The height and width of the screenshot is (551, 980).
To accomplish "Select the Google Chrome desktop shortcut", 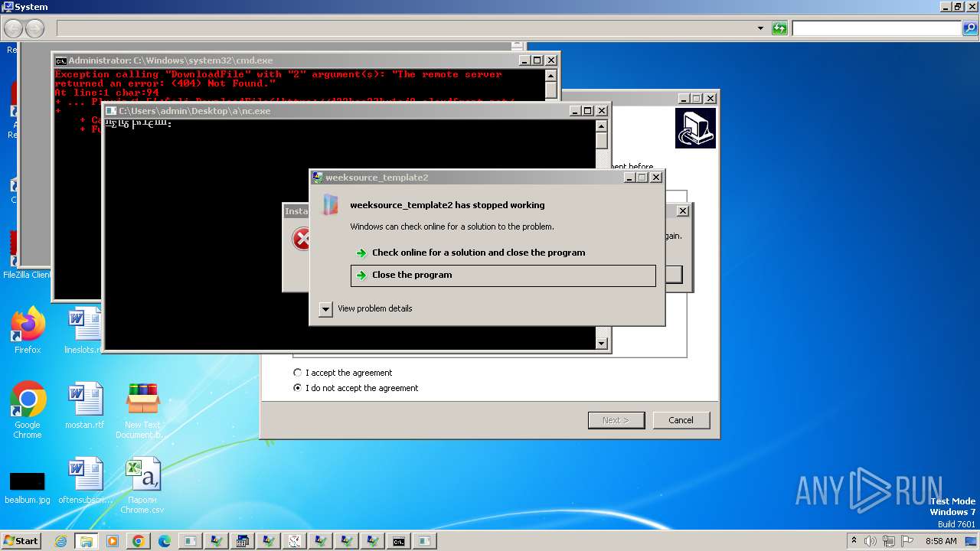I will point(28,410).
